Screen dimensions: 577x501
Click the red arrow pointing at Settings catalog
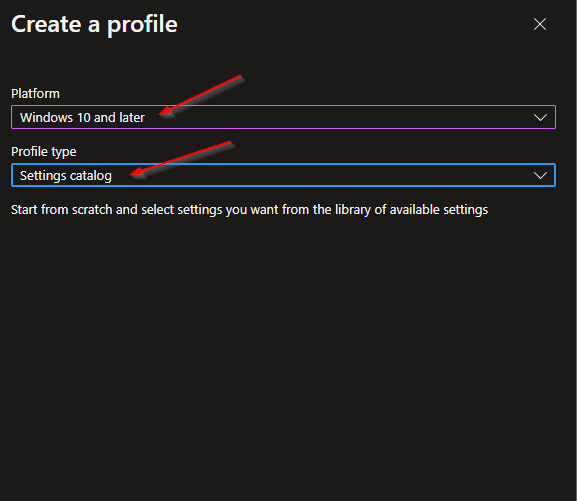click(182, 158)
